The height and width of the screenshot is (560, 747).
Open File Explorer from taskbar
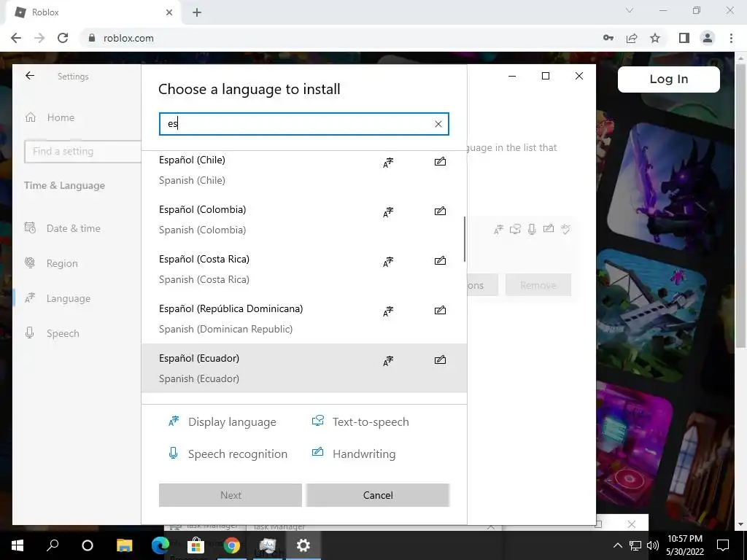pyautogui.click(x=124, y=545)
